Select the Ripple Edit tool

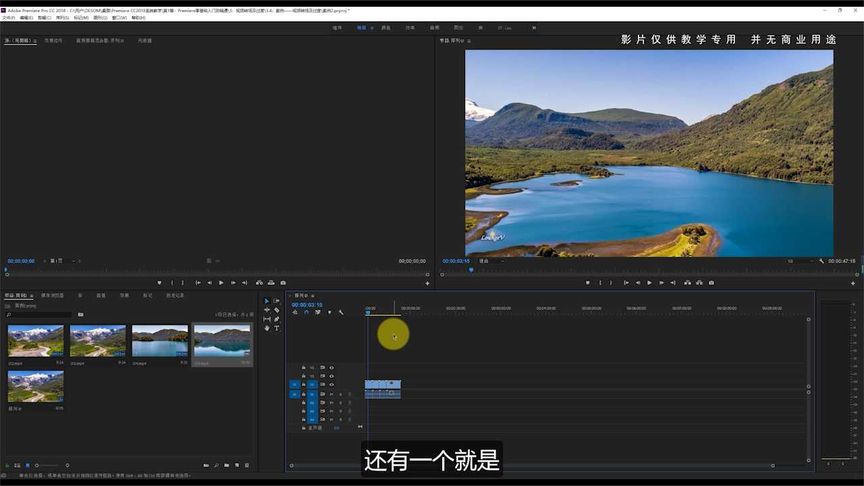[x=267, y=310]
